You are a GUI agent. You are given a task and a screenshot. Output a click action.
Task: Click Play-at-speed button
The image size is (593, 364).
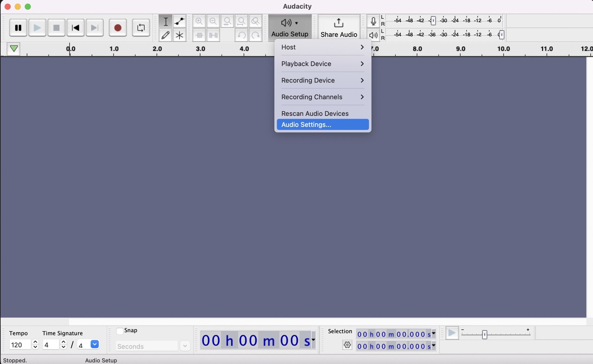pos(452,333)
